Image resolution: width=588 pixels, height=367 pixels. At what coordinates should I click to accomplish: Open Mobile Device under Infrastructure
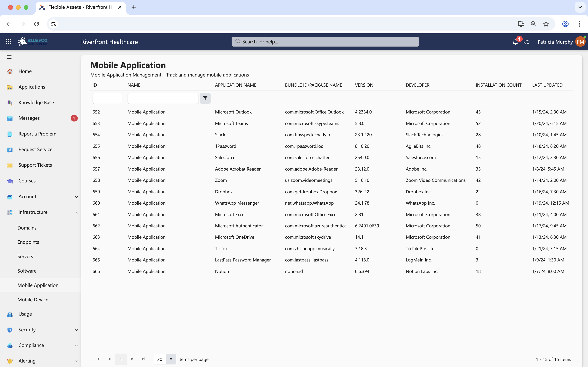click(x=33, y=300)
